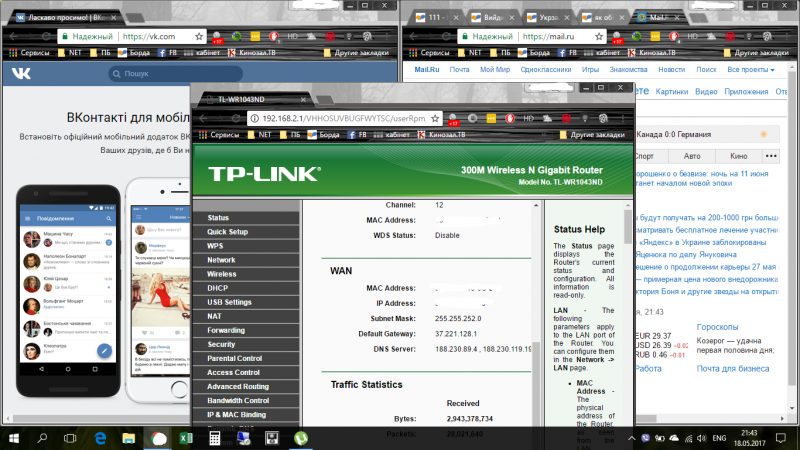This screenshot has height=450, width=800.
Task: Go to Forwarding in the router sidebar
Action: (226, 330)
